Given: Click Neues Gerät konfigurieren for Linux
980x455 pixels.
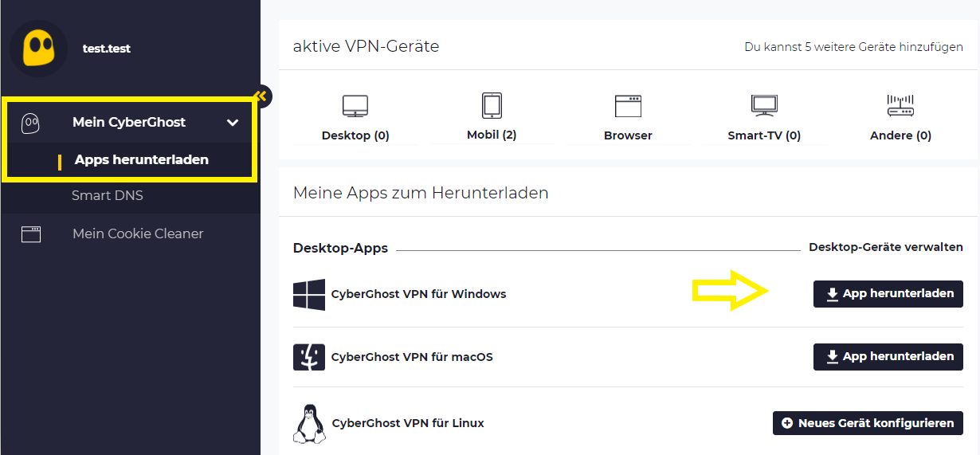Looking at the screenshot, I should [868, 423].
